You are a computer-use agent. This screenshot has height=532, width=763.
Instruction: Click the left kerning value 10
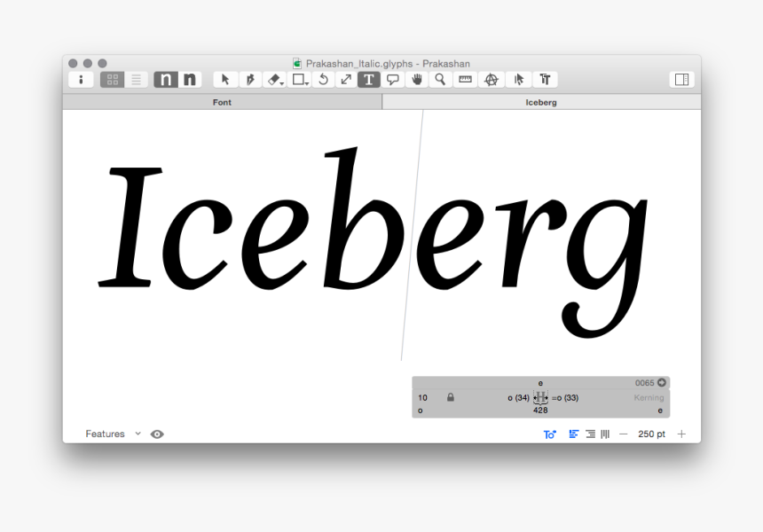click(x=422, y=398)
